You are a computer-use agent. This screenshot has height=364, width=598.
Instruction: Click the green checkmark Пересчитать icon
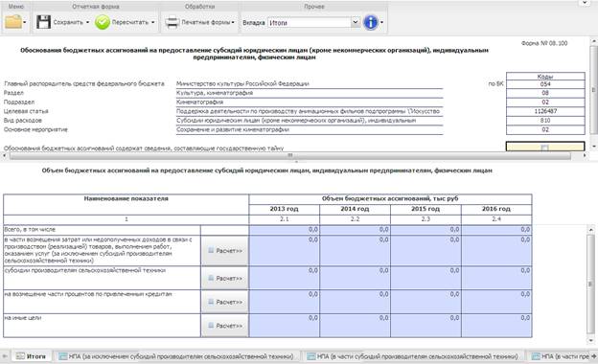pos(103,22)
